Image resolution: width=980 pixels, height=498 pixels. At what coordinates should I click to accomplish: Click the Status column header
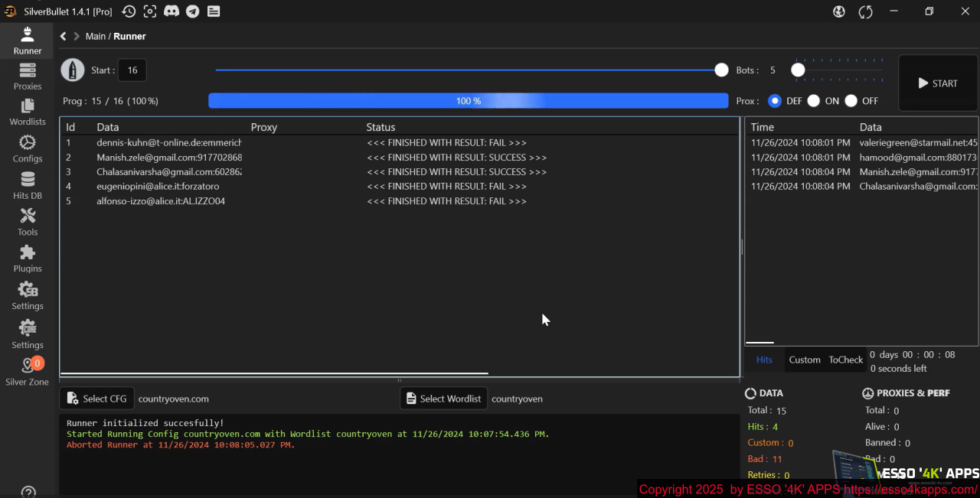pos(381,127)
